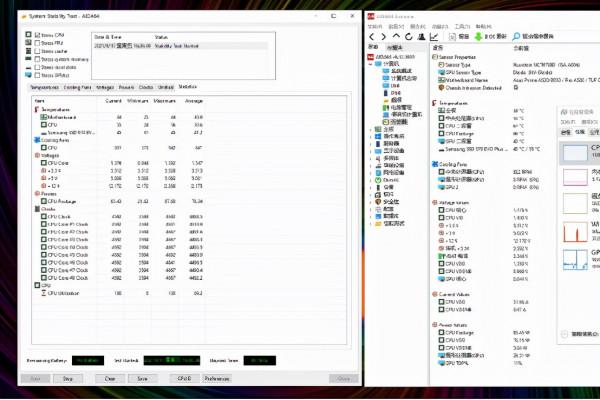Toggle the Stress local disks checkbox

pyautogui.click(x=38, y=67)
